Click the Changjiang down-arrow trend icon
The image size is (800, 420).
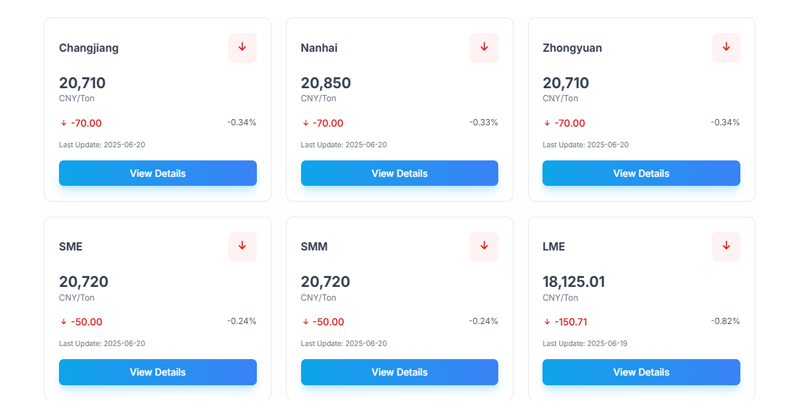pos(242,48)
